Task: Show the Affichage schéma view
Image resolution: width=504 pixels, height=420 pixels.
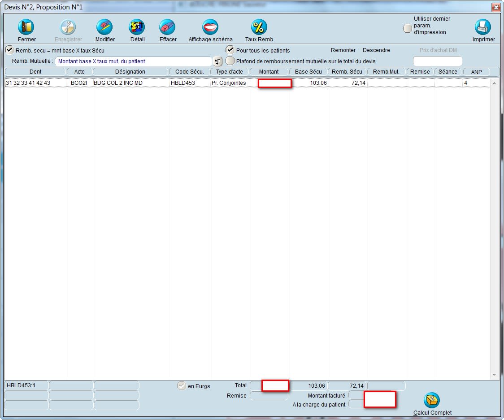Action: point(210,27)
